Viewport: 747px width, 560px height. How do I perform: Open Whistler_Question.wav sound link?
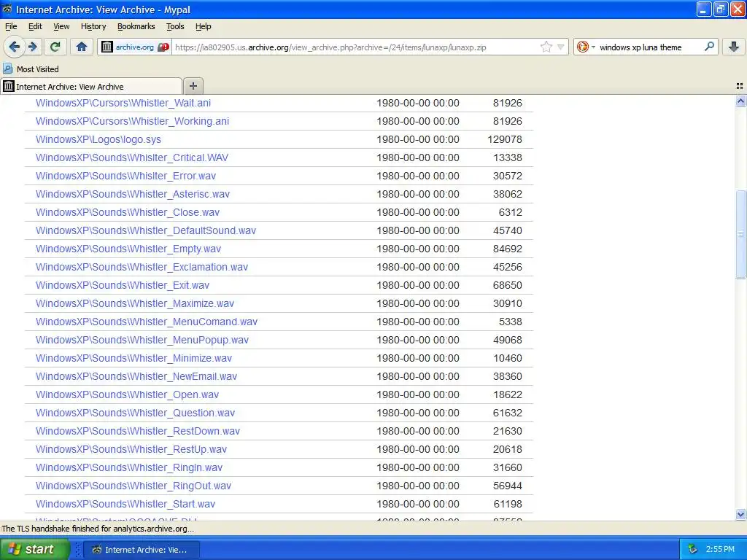click(135, 413)
